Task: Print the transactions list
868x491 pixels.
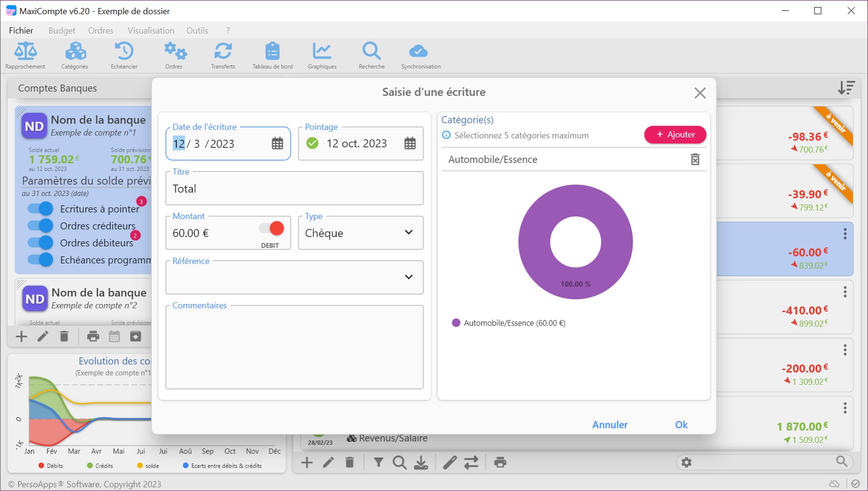Action: click(501, 463)
